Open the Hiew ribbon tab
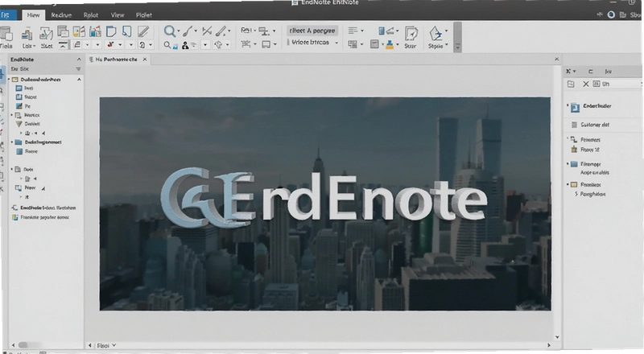 [33, 14]
